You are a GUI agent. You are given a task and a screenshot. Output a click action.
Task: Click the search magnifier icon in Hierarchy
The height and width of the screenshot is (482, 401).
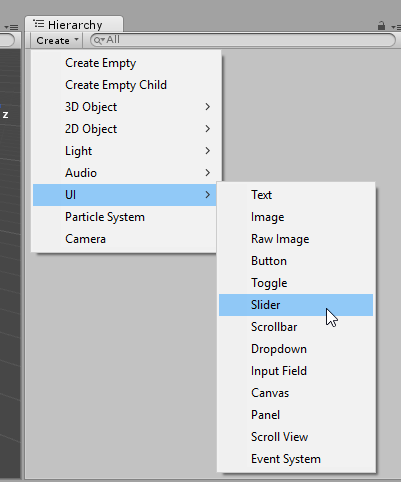(x=99, y=40)
